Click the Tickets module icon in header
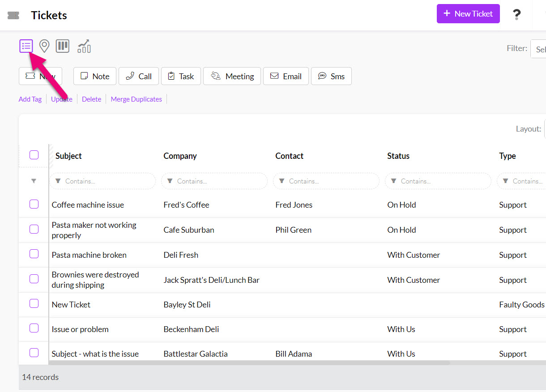Image resolution: width=546 pixels, height=392 pixels. pos(13,16)
